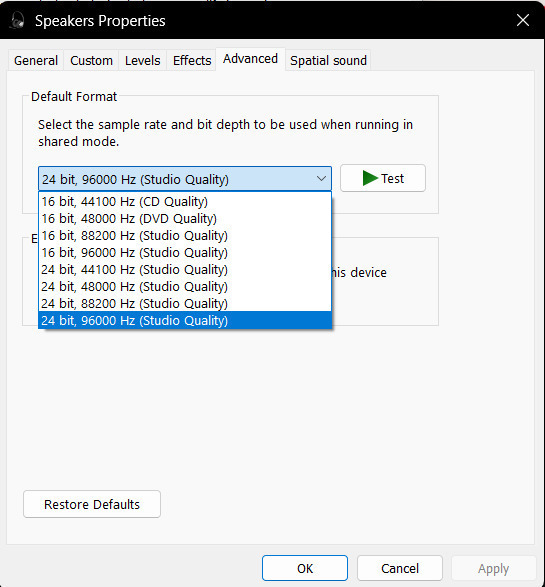The height and width of the screenshot is (587, 545).
Task: Click the Cancel button
Action: (x=400, y=568)
